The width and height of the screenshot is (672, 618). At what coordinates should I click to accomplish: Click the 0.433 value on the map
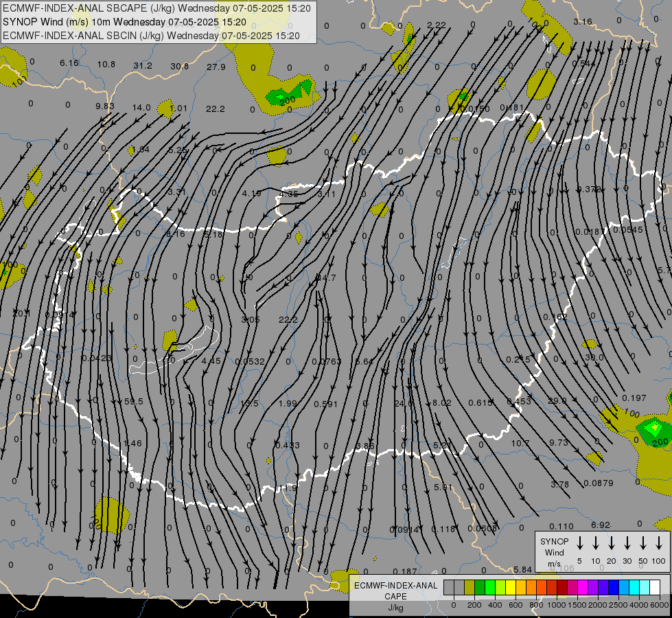(x=288, y=446)
